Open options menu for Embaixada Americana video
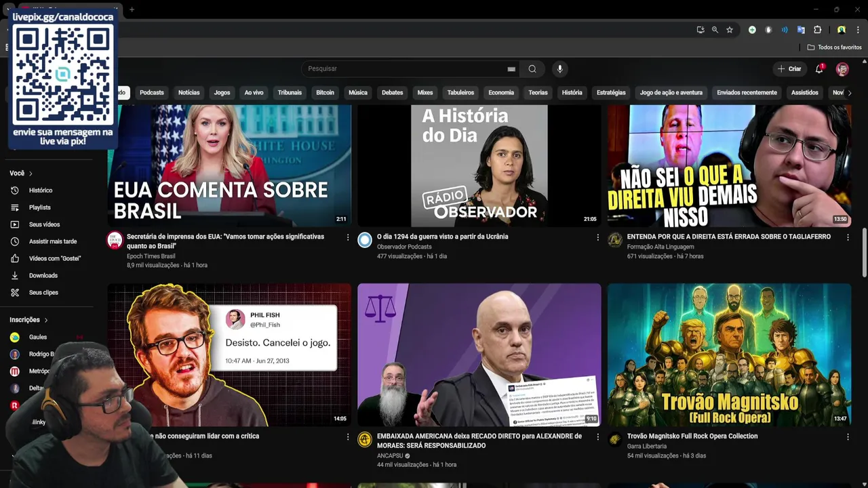 [x=598, y=436]
